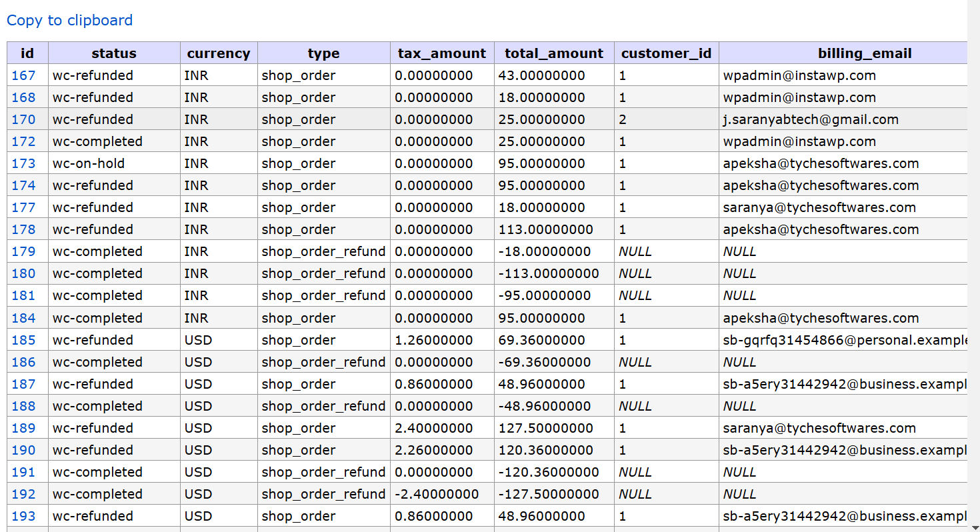This screenshot has height=532, width=980.
Task: Select the j.saranyabtech@gmail.com email cell
Action: coord(811,119)
